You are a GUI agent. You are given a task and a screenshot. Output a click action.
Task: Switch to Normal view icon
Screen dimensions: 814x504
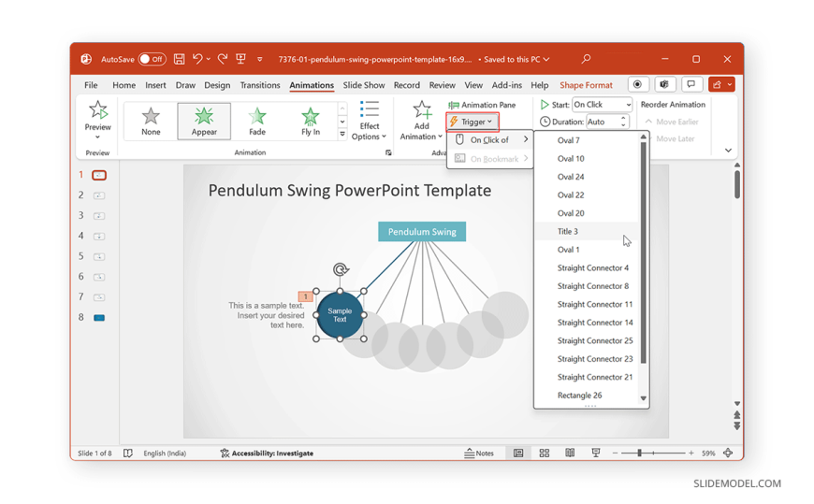[518, 454]
